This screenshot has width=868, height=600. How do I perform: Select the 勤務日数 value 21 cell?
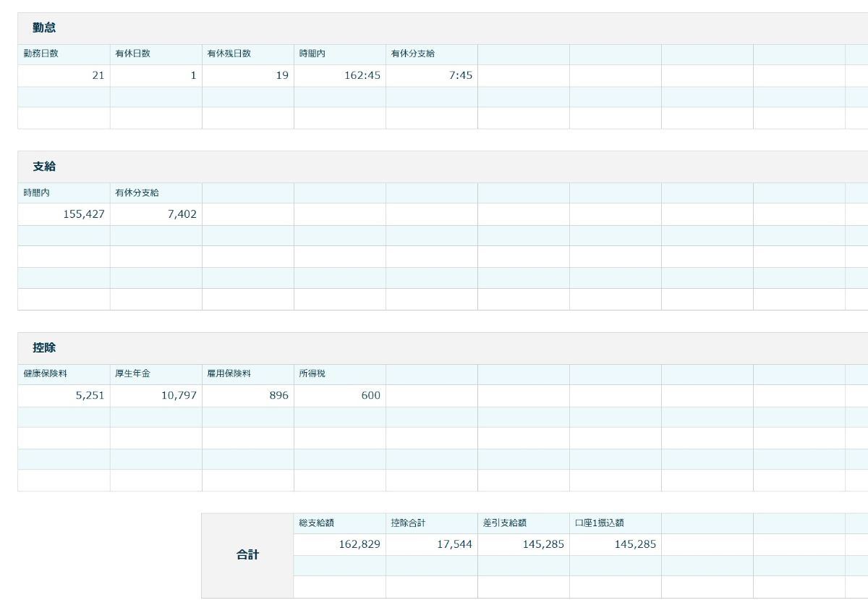click(64, 75)
